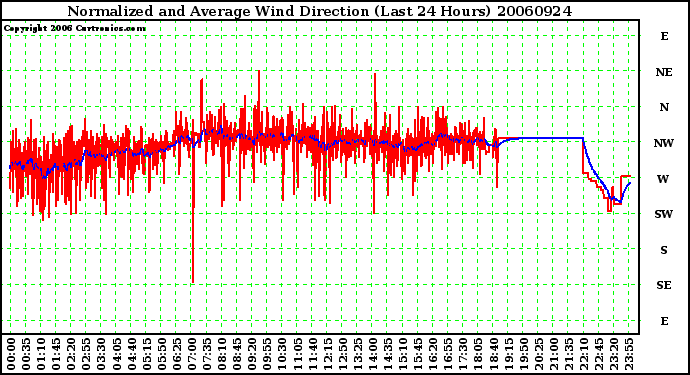Click the '02:20' time label
Viewport: 690px width, 375px height.
(71, 354)
